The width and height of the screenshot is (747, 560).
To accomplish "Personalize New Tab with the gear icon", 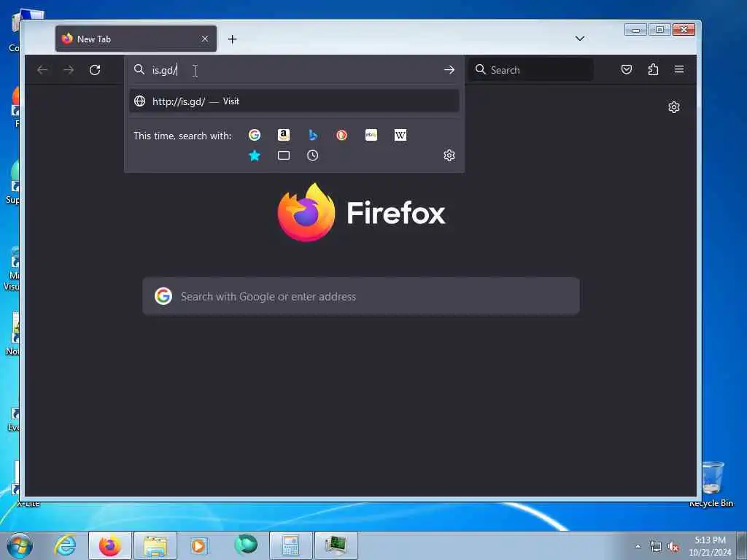I will click(x=673, y=107).
